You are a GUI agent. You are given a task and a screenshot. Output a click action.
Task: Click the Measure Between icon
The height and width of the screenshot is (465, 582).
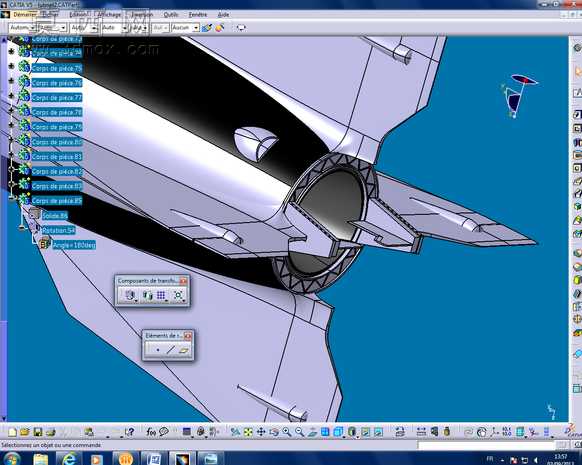pyautogui.click(x=421, y=432)
